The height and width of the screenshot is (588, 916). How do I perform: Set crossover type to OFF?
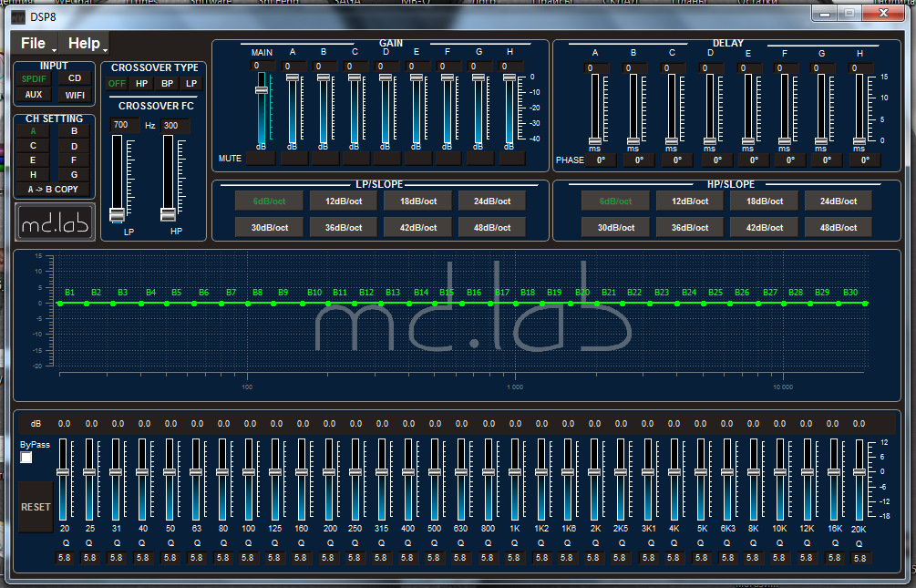click(117, 84)
